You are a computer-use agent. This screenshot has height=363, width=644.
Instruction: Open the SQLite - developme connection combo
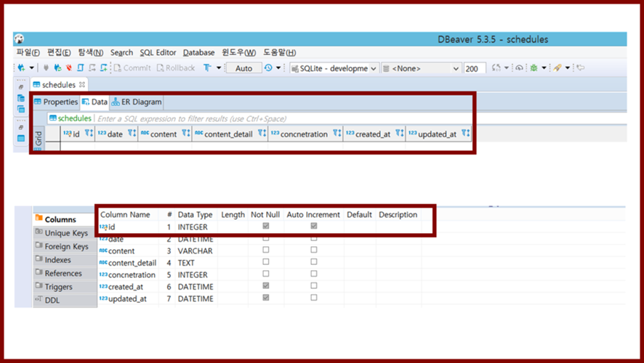coord(334,68)
